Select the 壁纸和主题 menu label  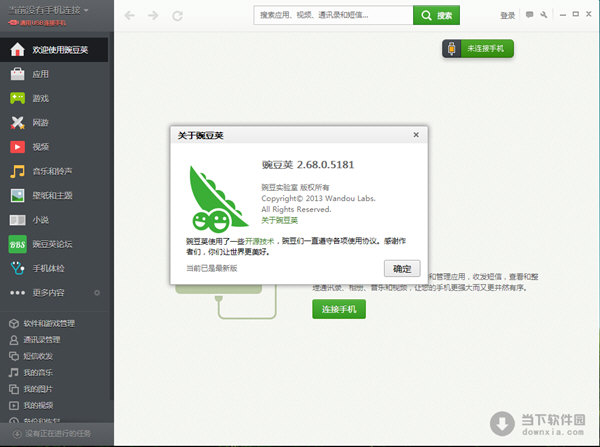pos(52,196)
